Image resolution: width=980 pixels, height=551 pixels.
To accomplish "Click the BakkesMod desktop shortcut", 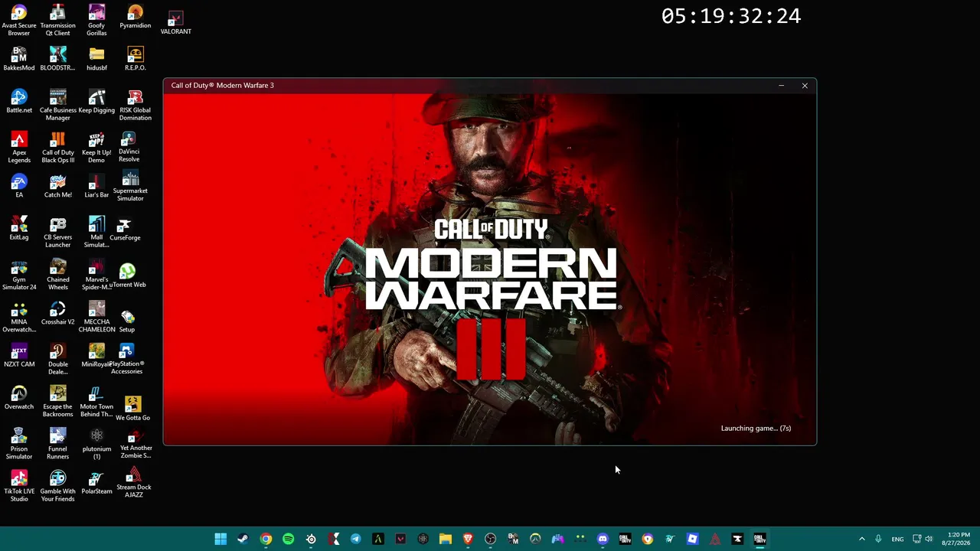I will (19, 59).
